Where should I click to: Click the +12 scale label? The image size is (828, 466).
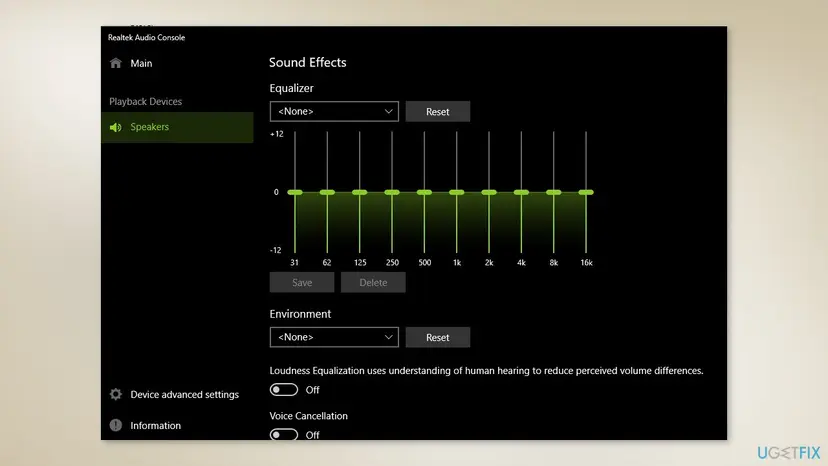277,134
